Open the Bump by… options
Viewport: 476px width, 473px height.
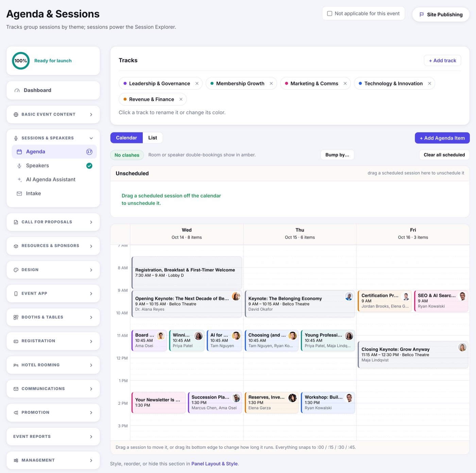337,155
